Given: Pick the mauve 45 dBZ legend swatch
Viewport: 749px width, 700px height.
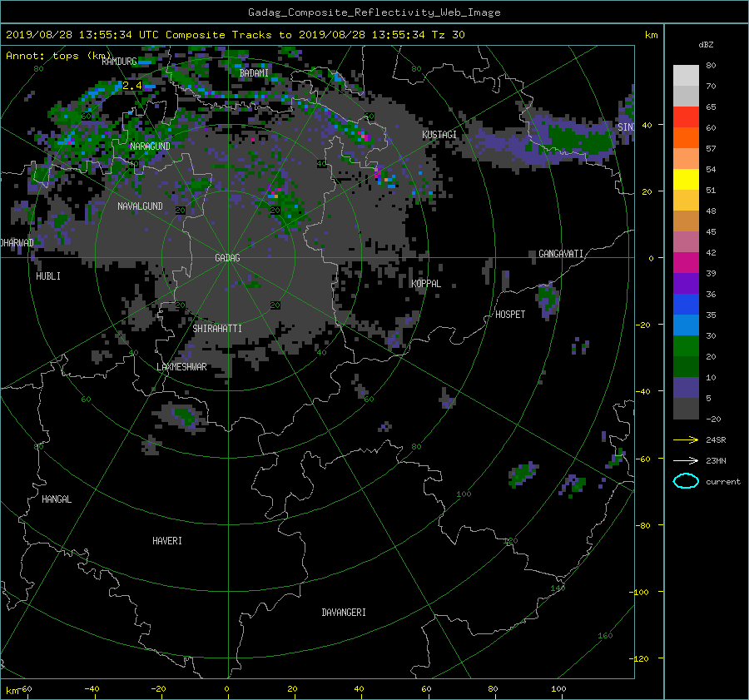Looking at the screenshot, I should pos(686,241).
